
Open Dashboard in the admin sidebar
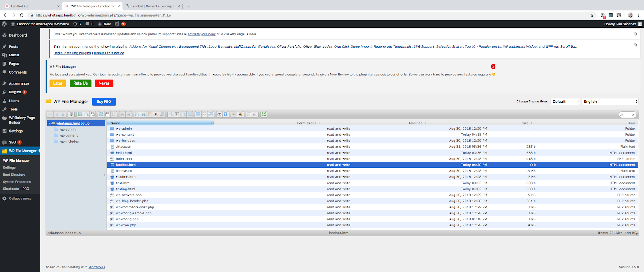pyautogui.click(x=18, y=35)
